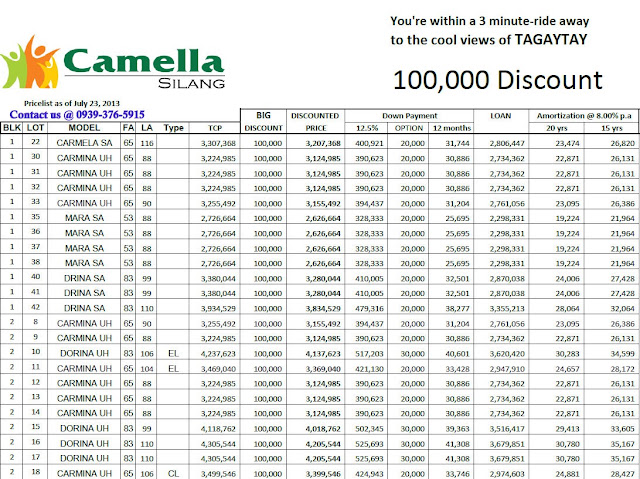
Task: Click the '100,000 Discount' headline
Action: click(498, 80)
